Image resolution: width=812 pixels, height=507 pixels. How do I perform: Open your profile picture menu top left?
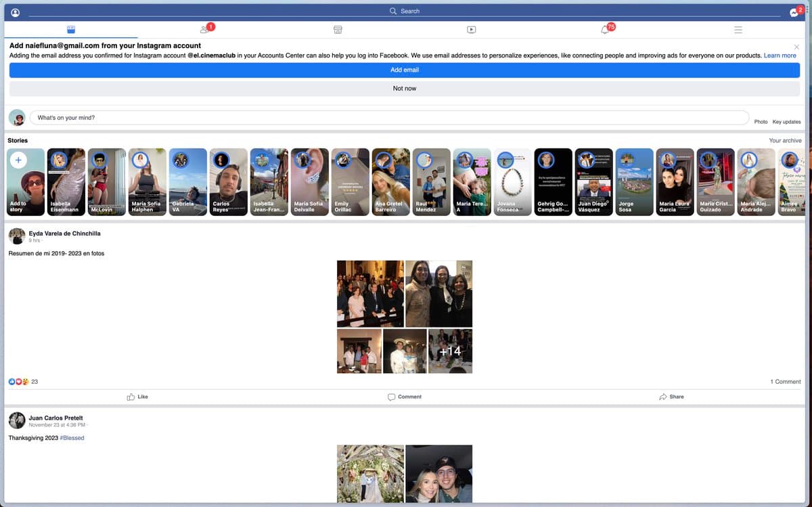pyautogui.click(x=14, y=12)
